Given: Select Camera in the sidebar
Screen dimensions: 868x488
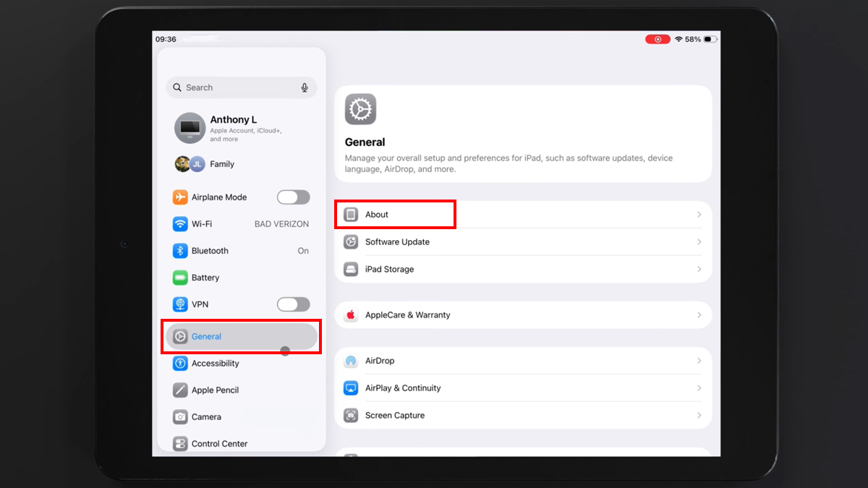Looking at the screenshot, I should pyautogui.click(x=242, y=417).
